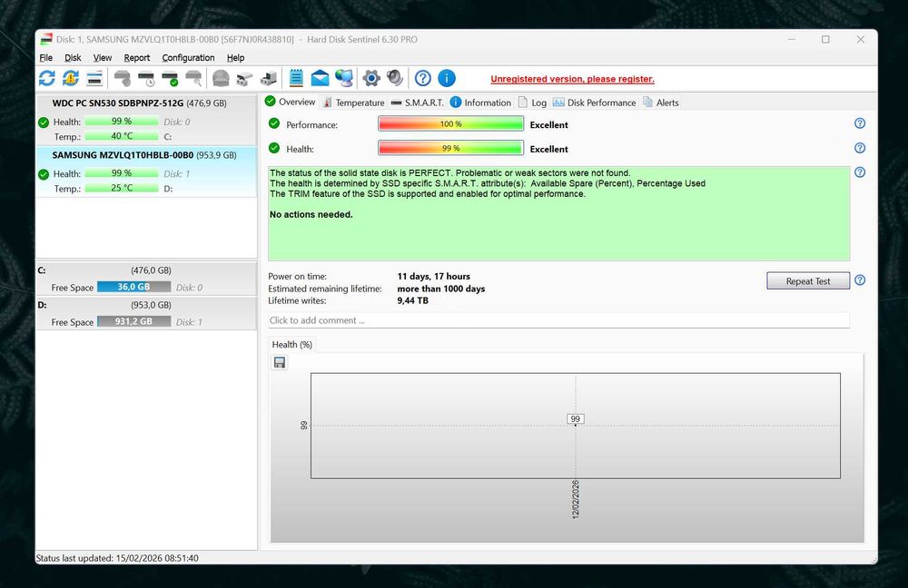Click the disk icon with green checkmark

170,78
